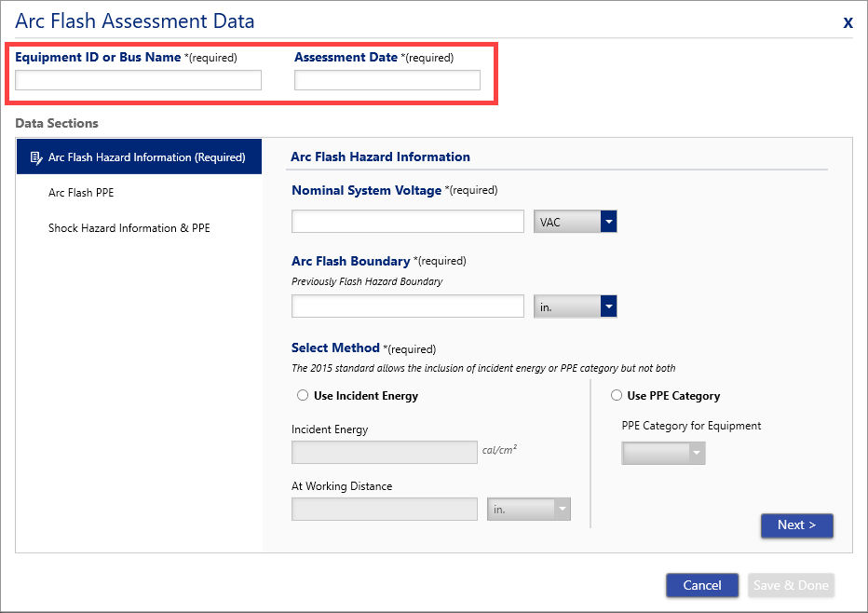Image resolution: width=868 pixels, height=613 pixels.
Task: Click the At Working Distance value field
Action: coord(385,510)
